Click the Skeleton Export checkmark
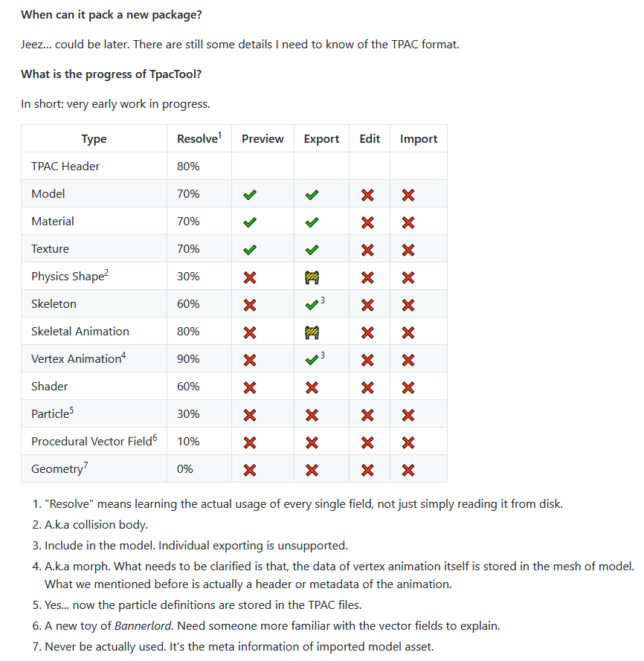Screen dimensions: 644x661 pyautogui.click(x=312, y=305)
